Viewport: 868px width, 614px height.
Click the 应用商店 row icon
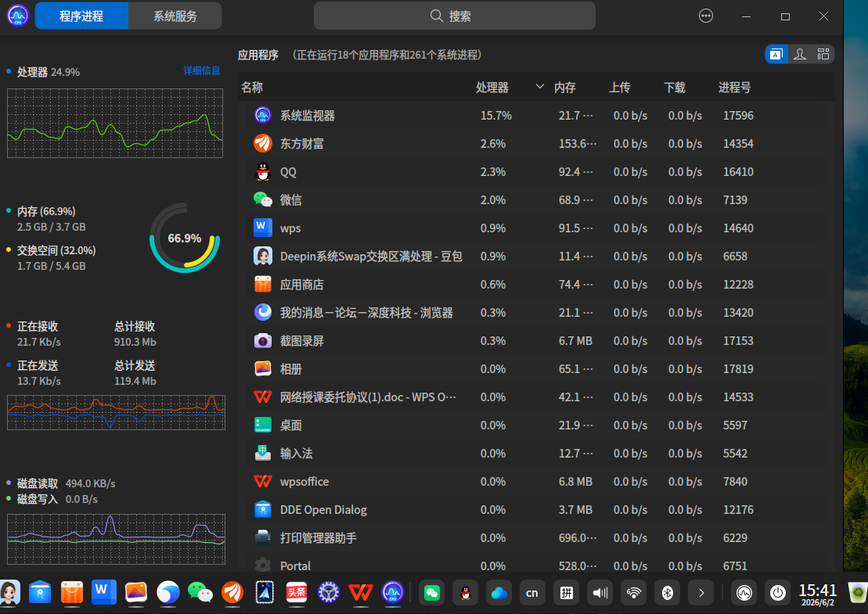263,285
